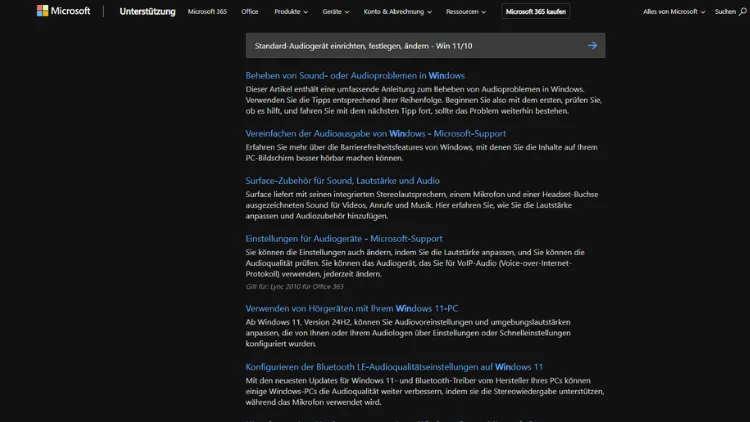Open Unterstützung home link

(147, 11)
